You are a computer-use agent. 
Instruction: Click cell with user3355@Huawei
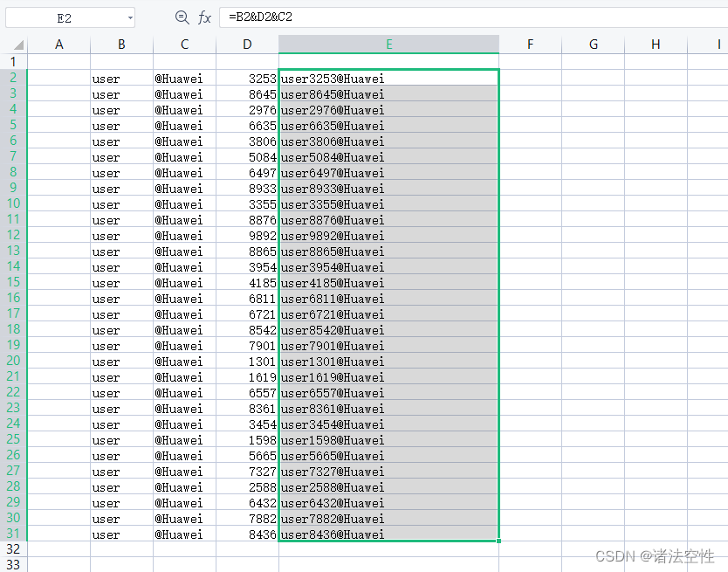(x=388, y=203)
